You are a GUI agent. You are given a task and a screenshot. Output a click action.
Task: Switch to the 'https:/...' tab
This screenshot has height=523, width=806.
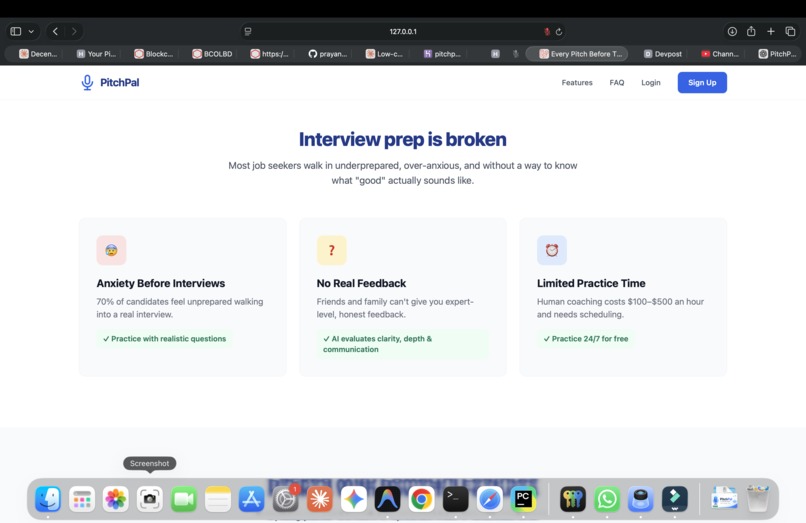click(x=269, y=53)
